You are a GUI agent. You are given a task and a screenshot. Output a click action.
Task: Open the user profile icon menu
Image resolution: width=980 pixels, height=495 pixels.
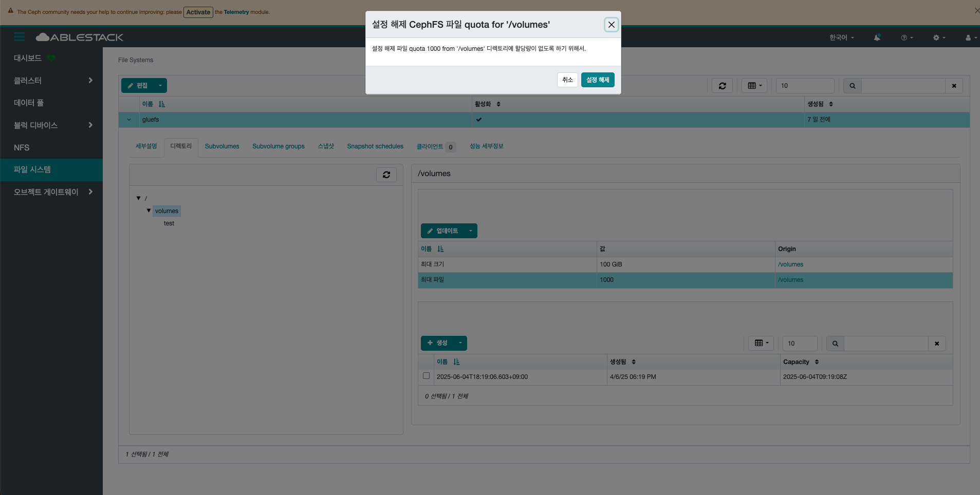(971, 37)
